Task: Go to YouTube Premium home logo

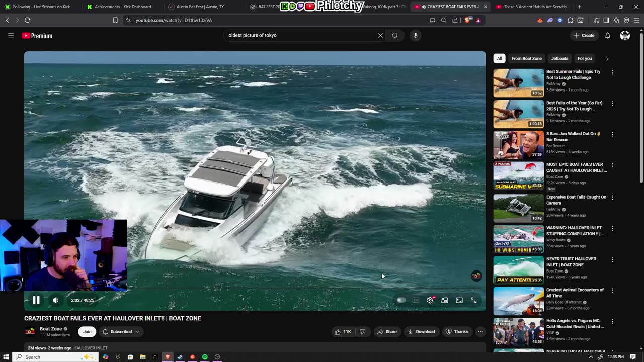Action: [x=37, y=36]
